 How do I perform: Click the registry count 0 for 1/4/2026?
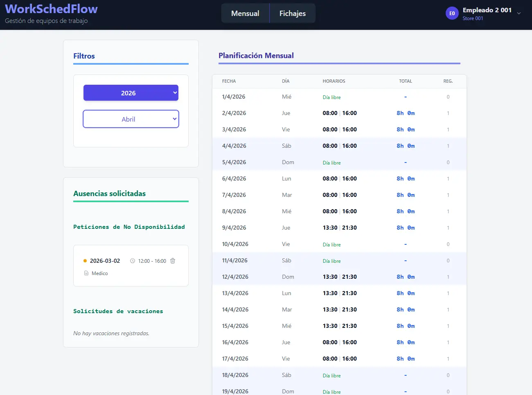pos(448,97)
